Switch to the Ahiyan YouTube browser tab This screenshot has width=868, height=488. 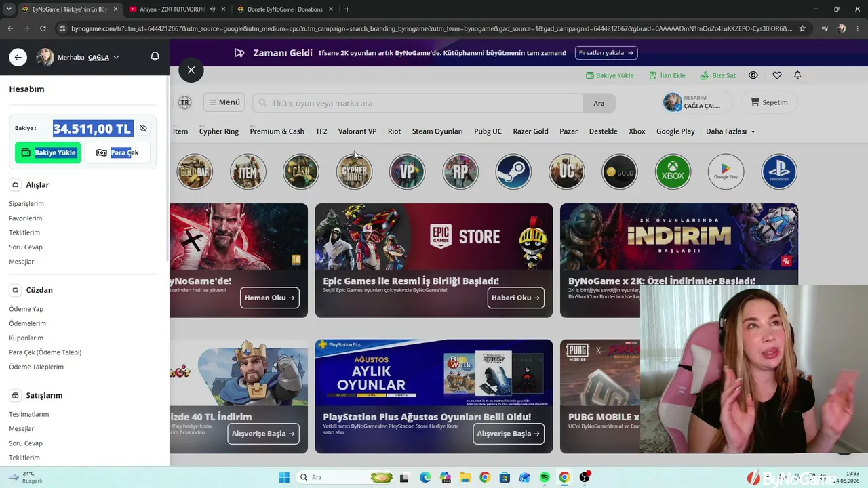(172, 9)
